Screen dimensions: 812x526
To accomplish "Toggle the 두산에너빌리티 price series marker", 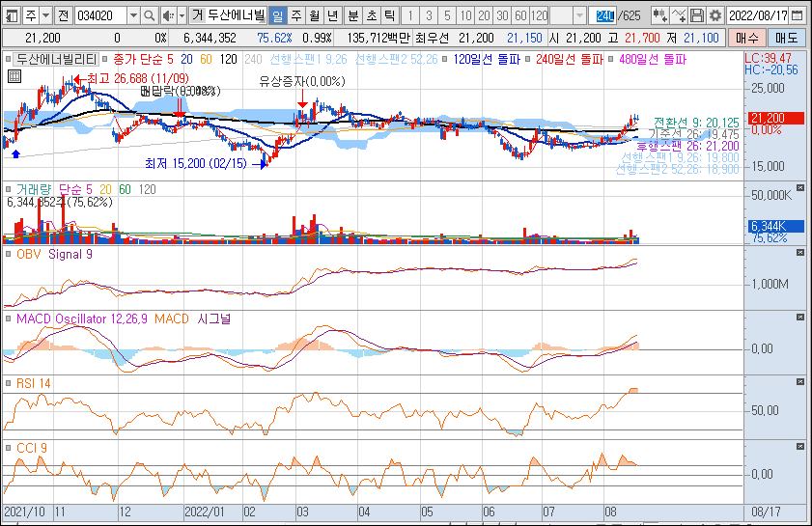I will 8,60.
